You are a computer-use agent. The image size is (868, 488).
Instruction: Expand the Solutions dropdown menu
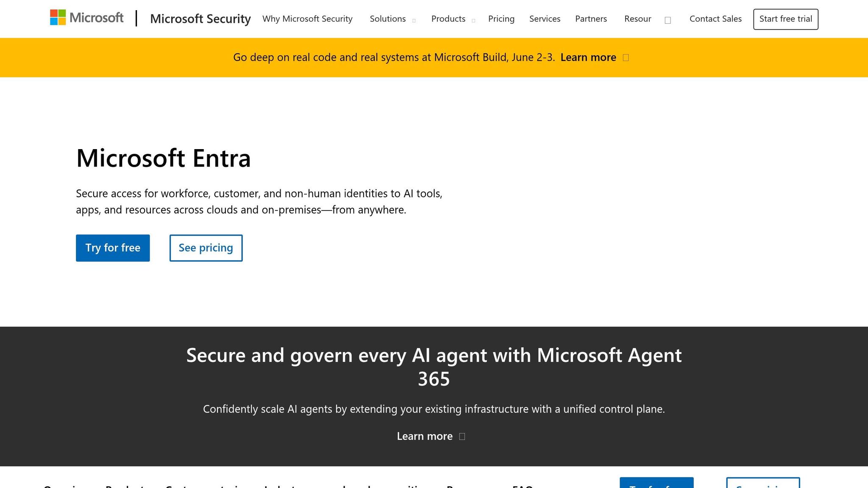(x=392, y=19)
